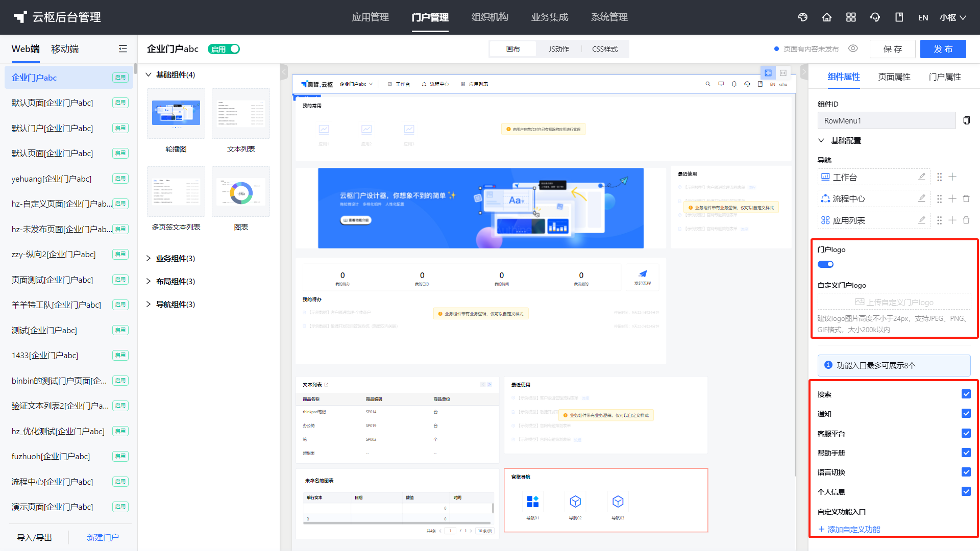Click the theme palette icon in top bar
Screen dimensions: 980x551
tap(803, 17)
